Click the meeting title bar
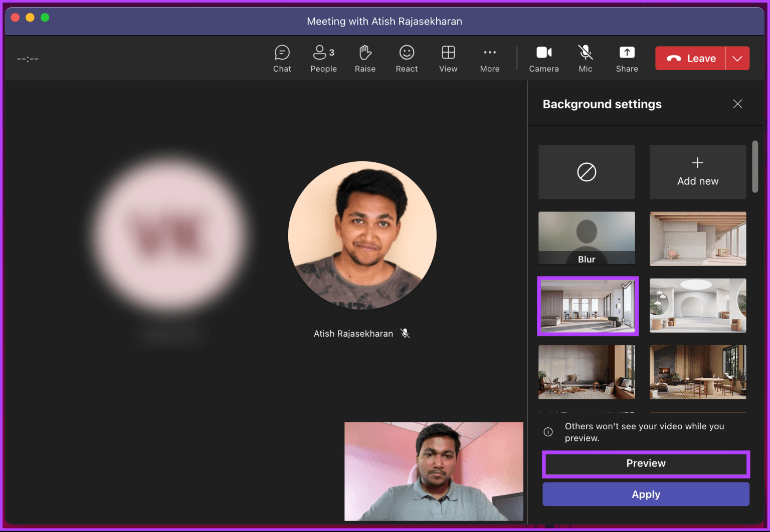 (384, 21)
